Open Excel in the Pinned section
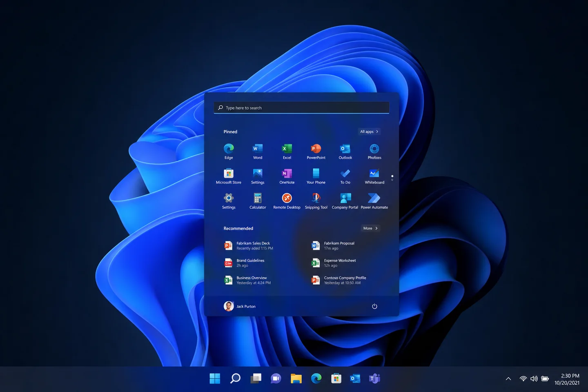The image size is (588, 392). 287,151
